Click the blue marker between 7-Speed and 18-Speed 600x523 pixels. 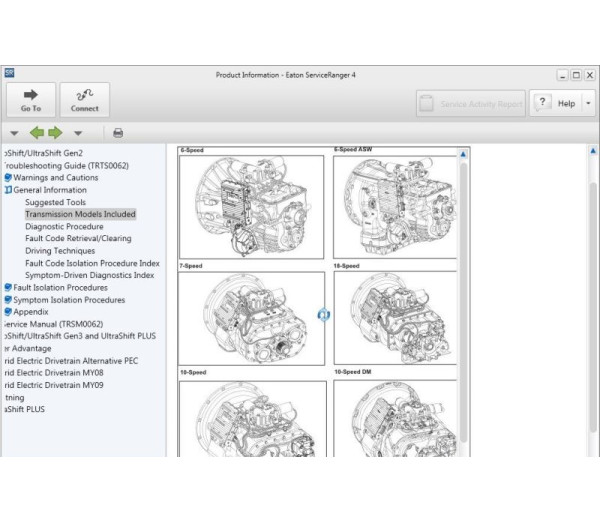coord(324,314)
